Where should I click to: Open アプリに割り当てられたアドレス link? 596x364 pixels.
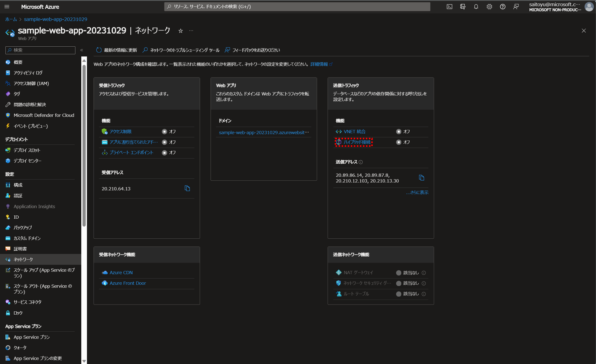tap(134, 142)
